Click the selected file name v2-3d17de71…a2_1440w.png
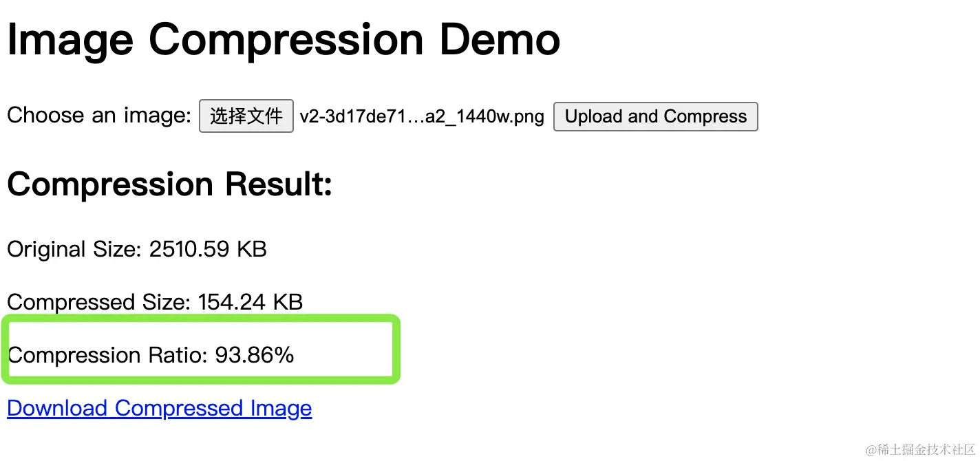This screenshot has height=461, width=980. (422, 116)
